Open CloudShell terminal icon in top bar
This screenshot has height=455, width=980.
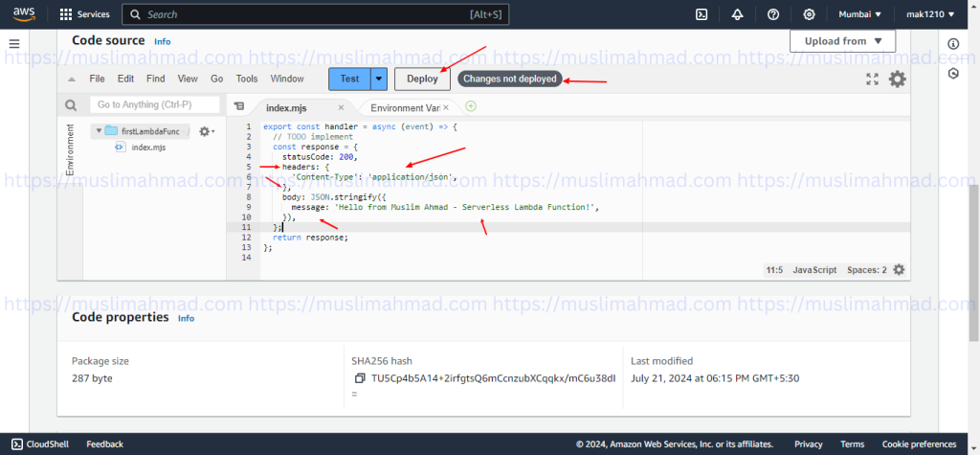click(x=702, y=14)
